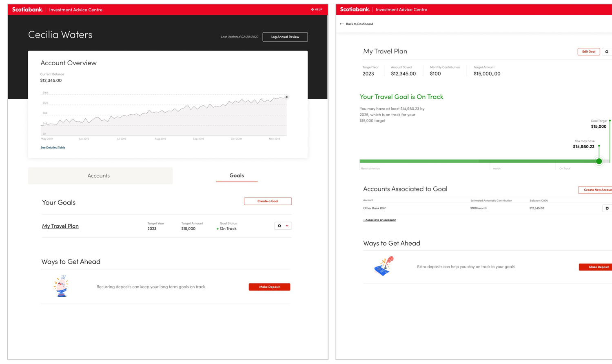Click the Needs Attention label under the progress bar
Screen dimensions: 612x364
(370, 169)
